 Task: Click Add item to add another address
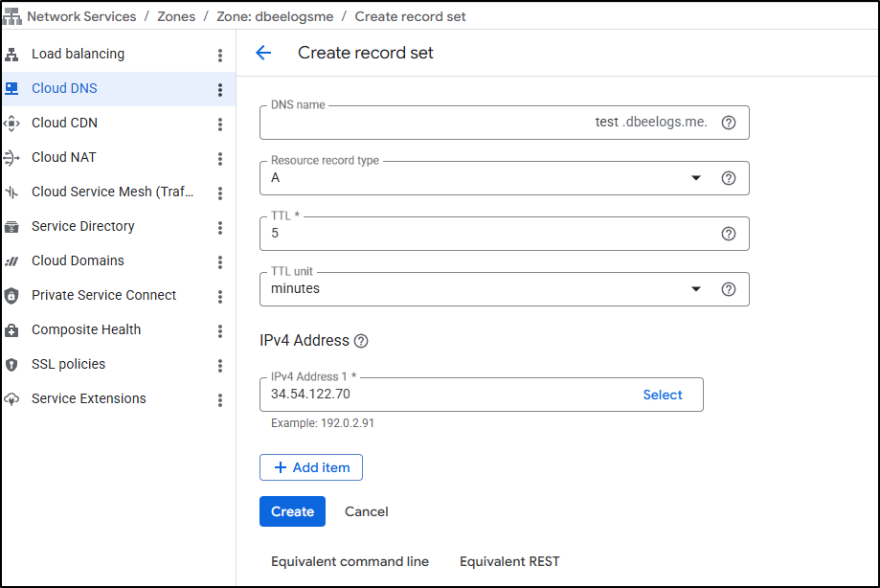(x=311, y=467)
